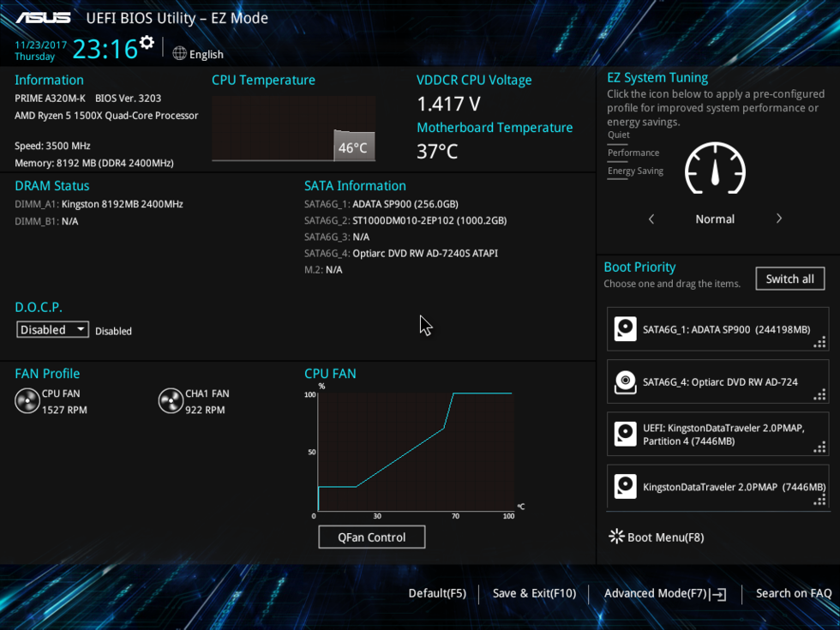
Task: Click the left chevron in EZ System Tuning
Action: [651, 219]
